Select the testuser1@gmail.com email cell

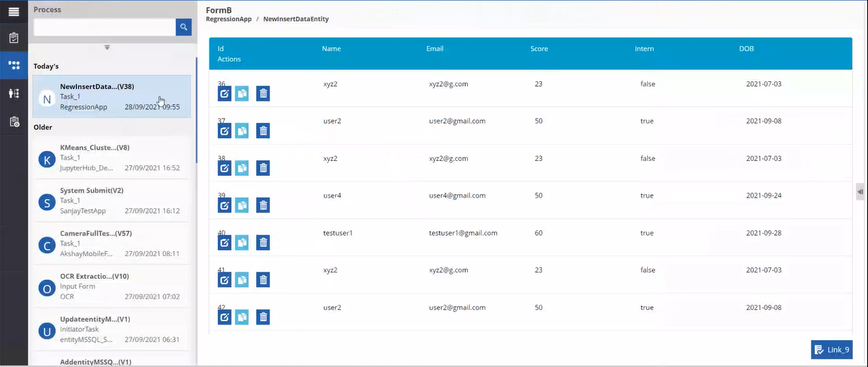(463, 233)
